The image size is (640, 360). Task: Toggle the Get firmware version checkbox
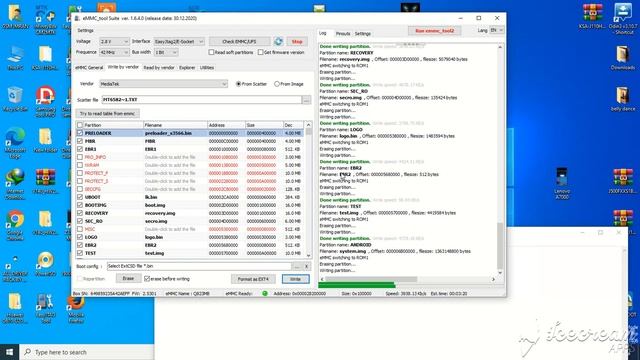coord(260,52)
